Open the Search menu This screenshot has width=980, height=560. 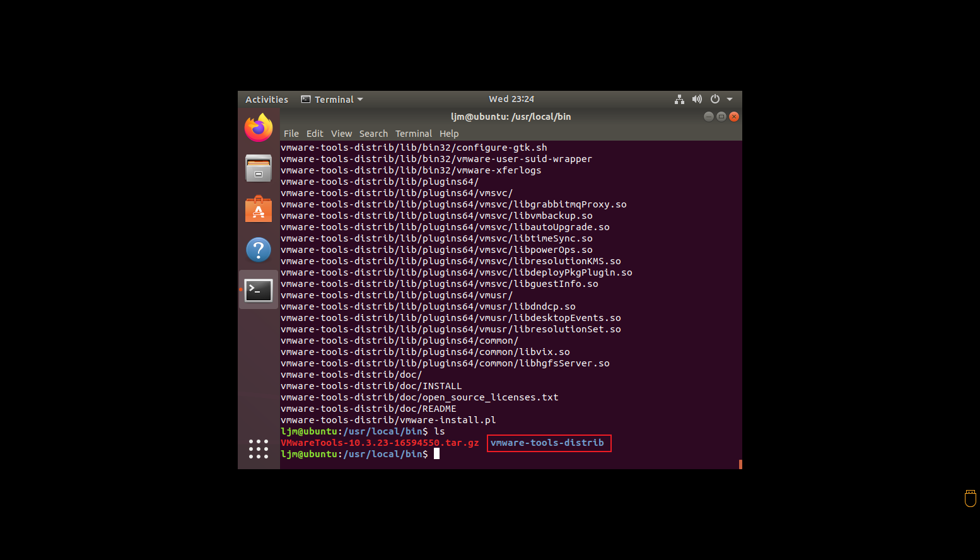[x=373, y=134]
